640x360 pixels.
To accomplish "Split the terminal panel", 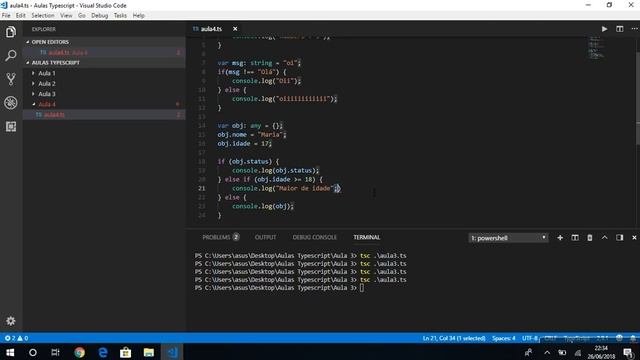I will pos(575,238).
